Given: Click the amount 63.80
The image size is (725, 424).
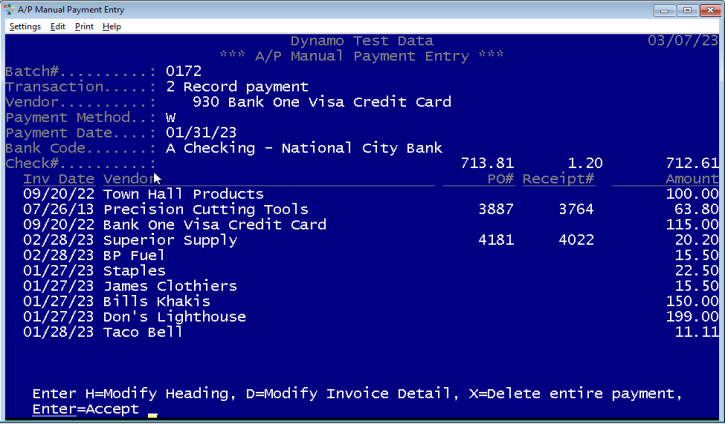Looking at the screenshot, I should tap(696, 209).
